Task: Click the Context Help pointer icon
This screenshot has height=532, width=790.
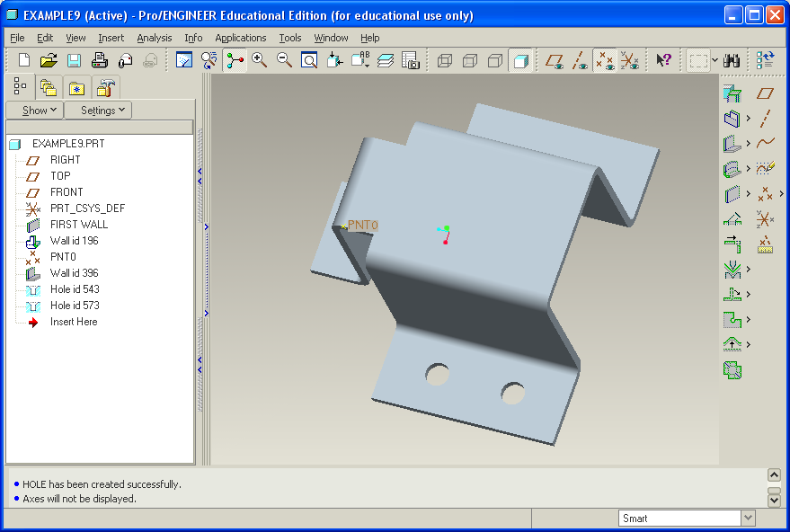Action: pos(663,60)
